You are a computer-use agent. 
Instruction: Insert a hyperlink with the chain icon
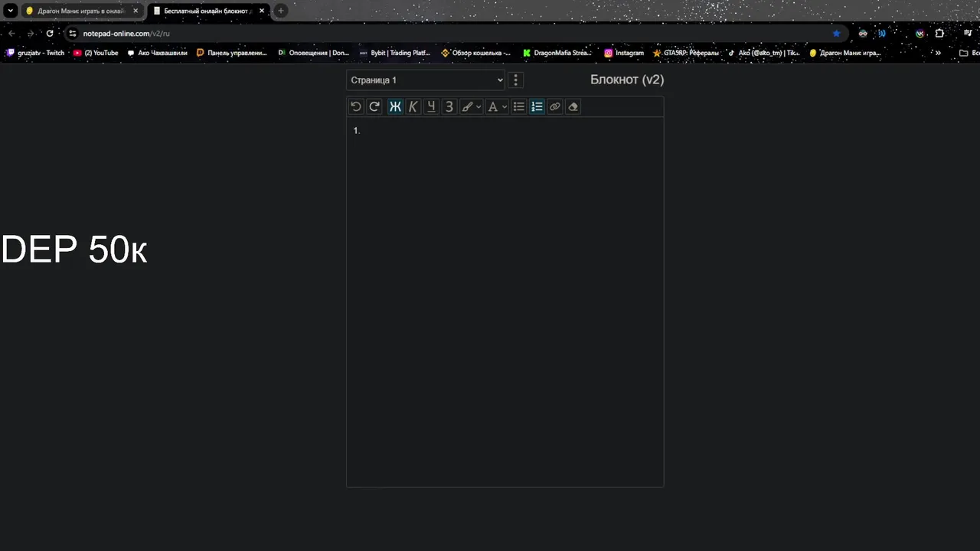pos(555,106)
